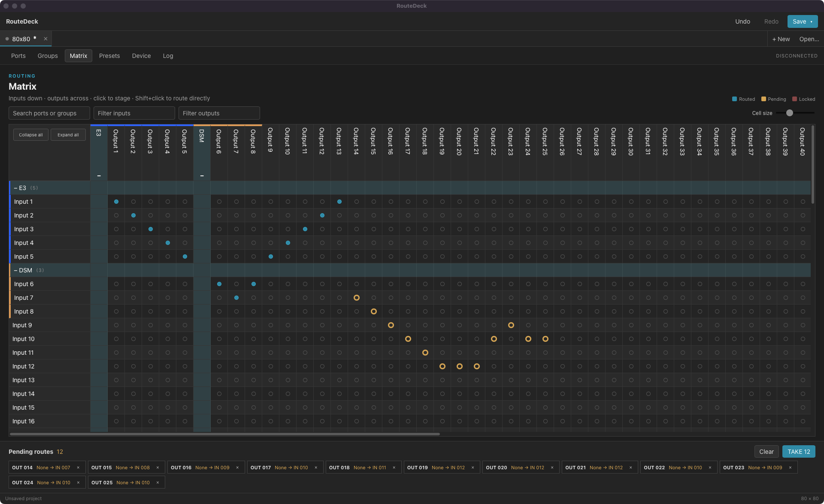Switch to the Groups tab
This screenshot has height=504, width=824.
tap(48, 56)
